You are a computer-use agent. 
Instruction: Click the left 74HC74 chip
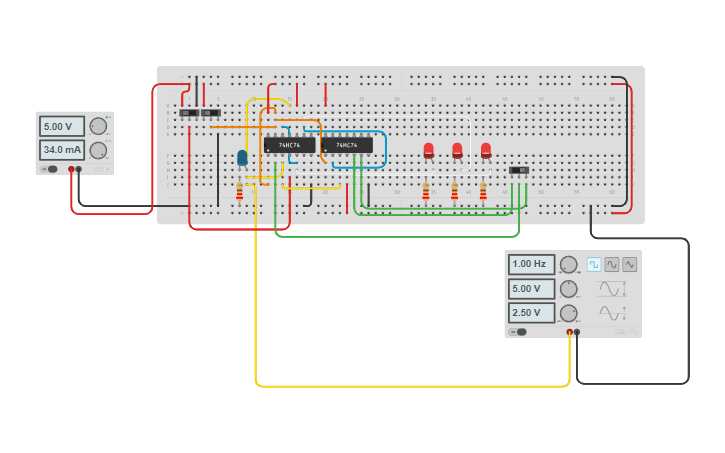tap(289, 145)
